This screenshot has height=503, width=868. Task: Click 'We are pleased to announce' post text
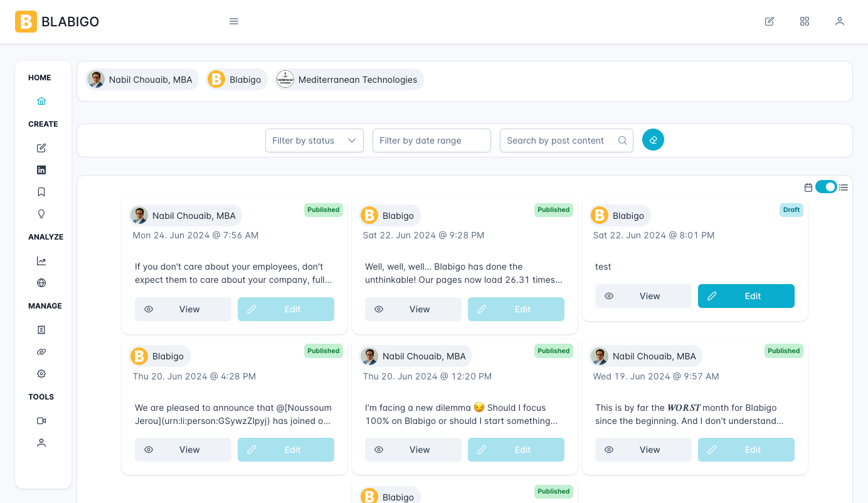tap(233, 415)
